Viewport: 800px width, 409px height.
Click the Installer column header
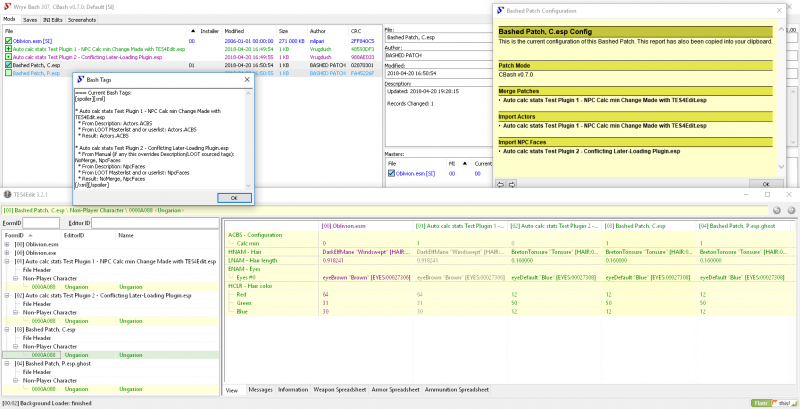pyautogui.click(x=210, y=31)
